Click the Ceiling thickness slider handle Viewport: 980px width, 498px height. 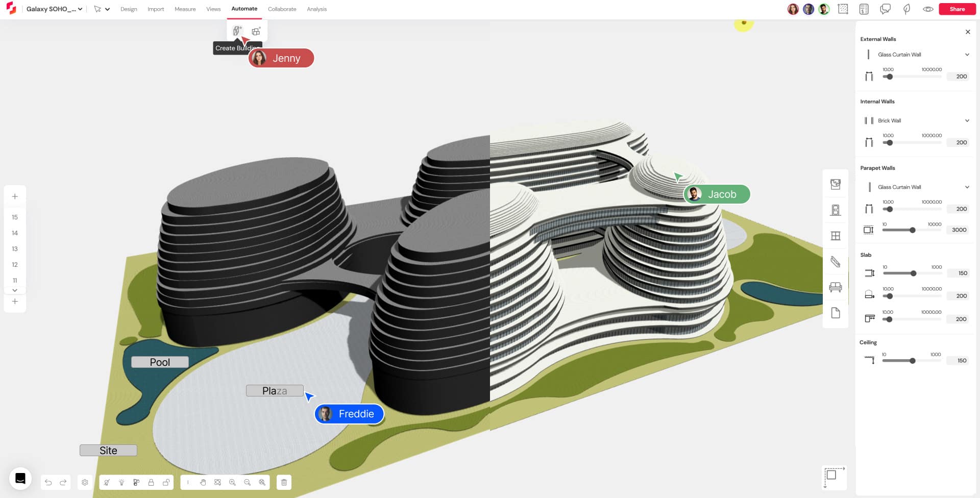(x=912, y=361)
